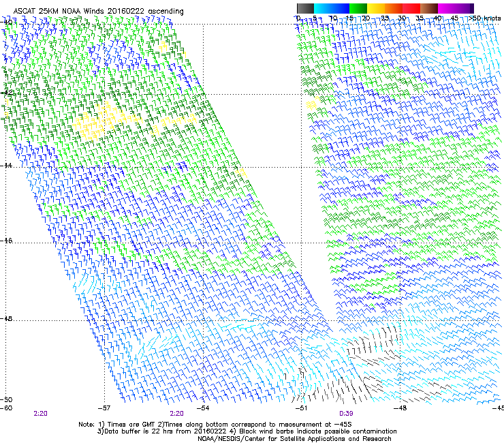Pick the red 30-35 knots legend segment
504x443 pixels.
[x=411, y=8]
